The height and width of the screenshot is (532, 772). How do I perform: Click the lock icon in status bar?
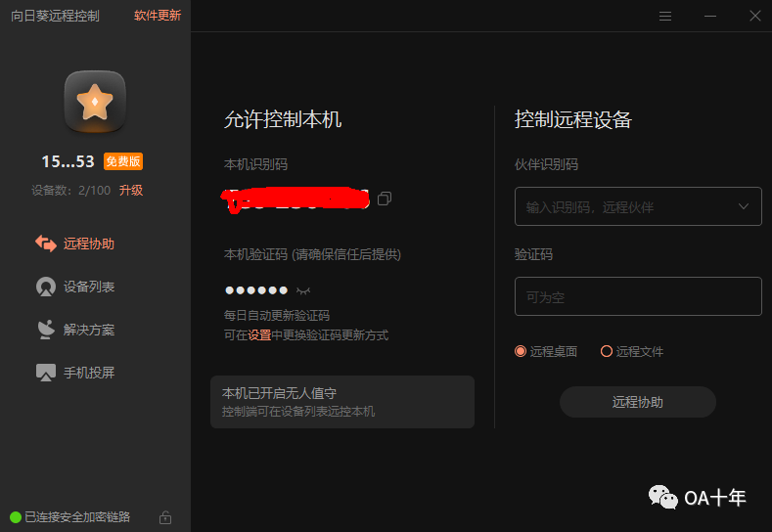[165, 517]
